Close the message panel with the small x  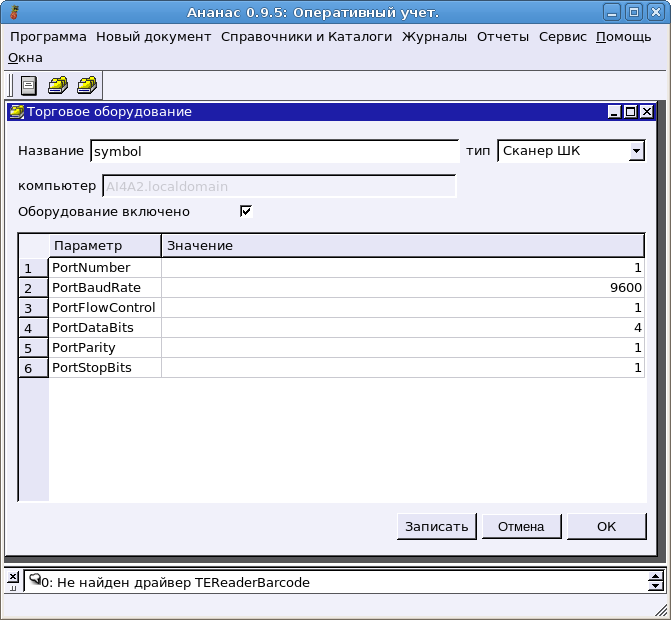tap(12, 575)
